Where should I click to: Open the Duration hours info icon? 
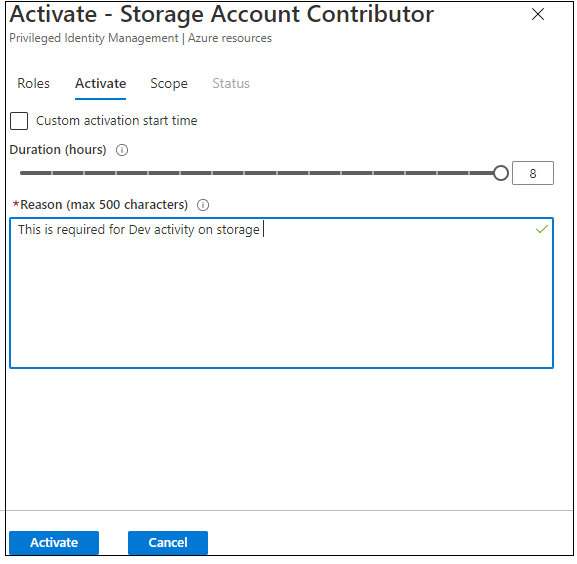(x=122, y=150)
